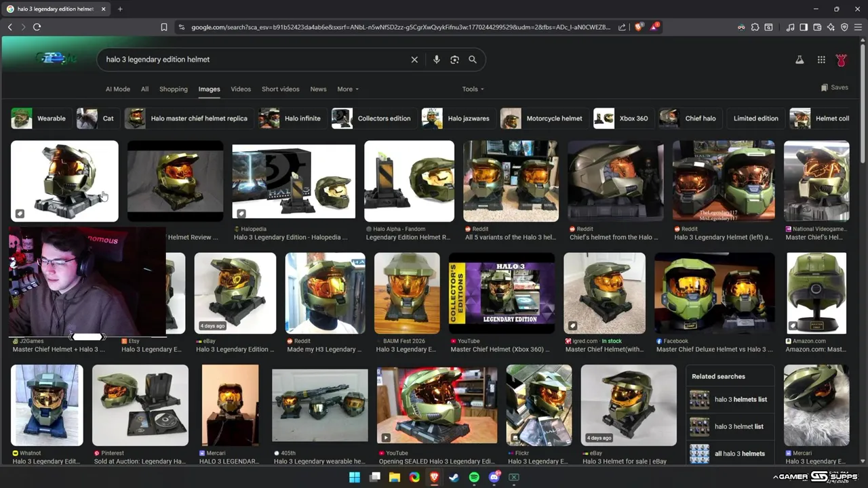Open the Facebook Deluxe Helmet thumbnail
868x488 pixels.
[x=714, y=293]
